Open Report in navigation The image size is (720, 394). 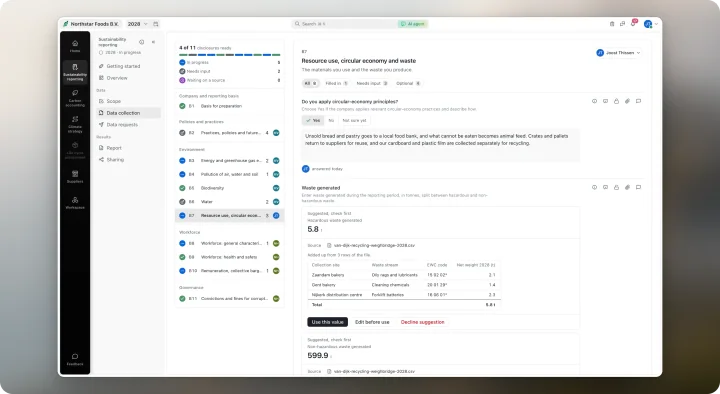(x=128, y=148)
